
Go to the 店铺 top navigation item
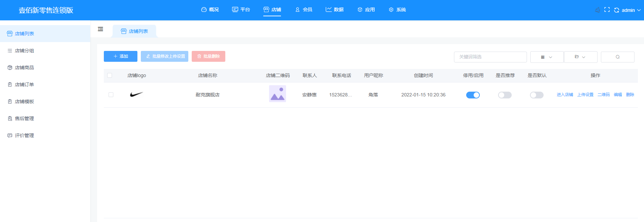pos(272,10)
